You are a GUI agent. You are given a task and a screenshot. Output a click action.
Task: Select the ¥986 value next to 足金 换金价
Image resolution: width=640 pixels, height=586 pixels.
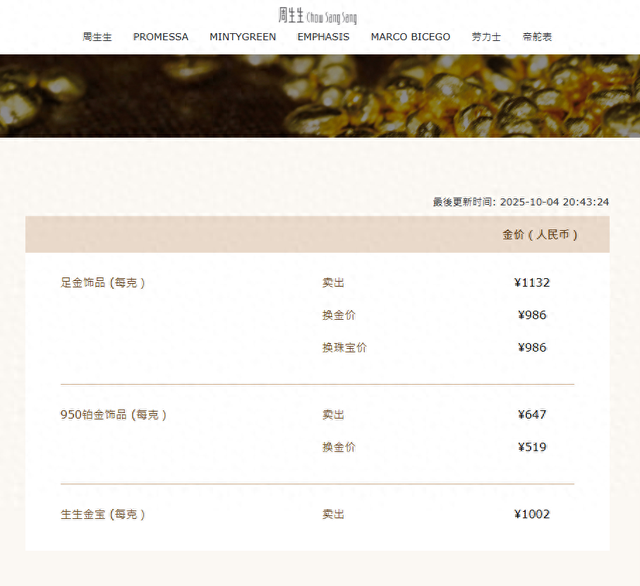[532, 315]
